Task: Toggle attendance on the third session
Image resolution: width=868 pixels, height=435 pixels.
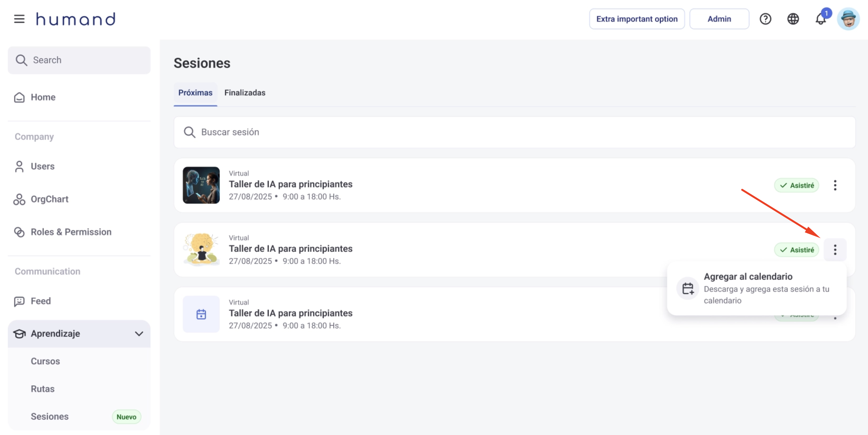Action: point(797,315)
